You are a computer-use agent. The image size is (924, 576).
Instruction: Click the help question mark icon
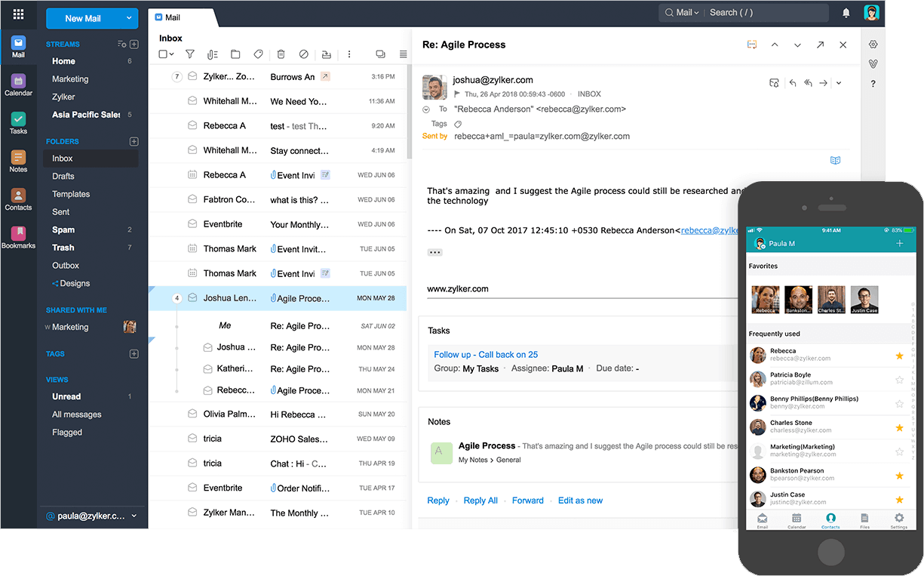pyautogui.click(x=873, y=84)
